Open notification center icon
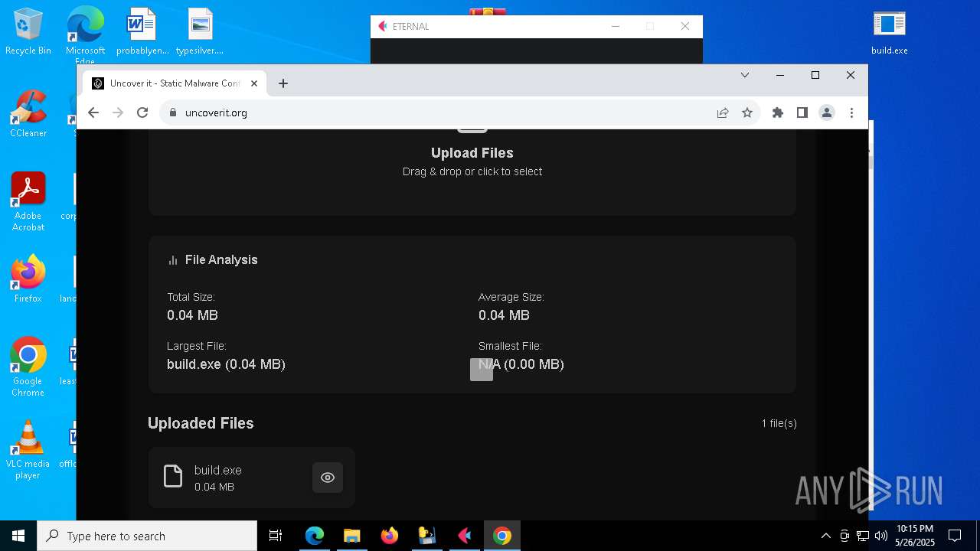 pyautogui.click(x=955, y=536)
